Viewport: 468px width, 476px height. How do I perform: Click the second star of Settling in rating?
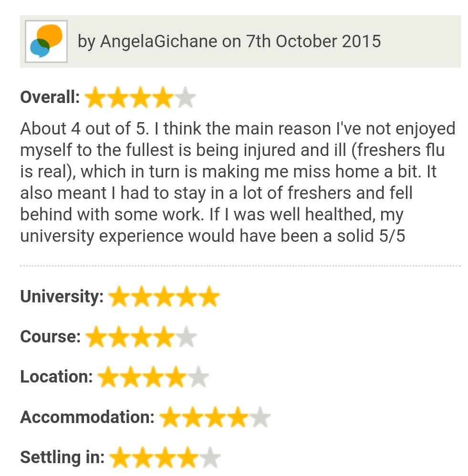coord(143,457)
